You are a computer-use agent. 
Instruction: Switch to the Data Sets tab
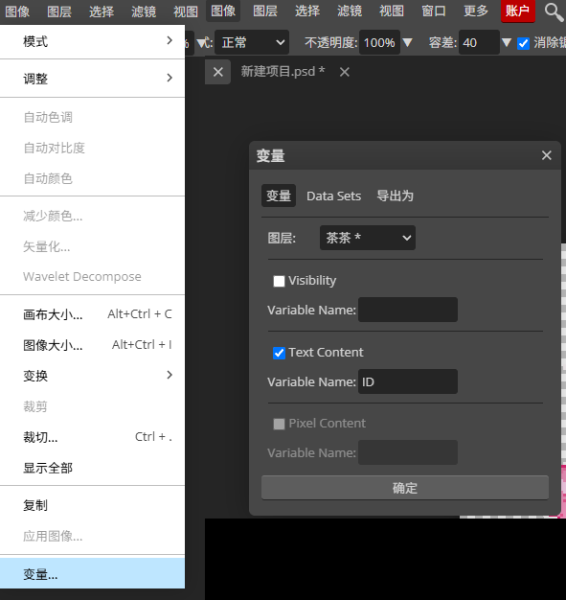[333, 196]
